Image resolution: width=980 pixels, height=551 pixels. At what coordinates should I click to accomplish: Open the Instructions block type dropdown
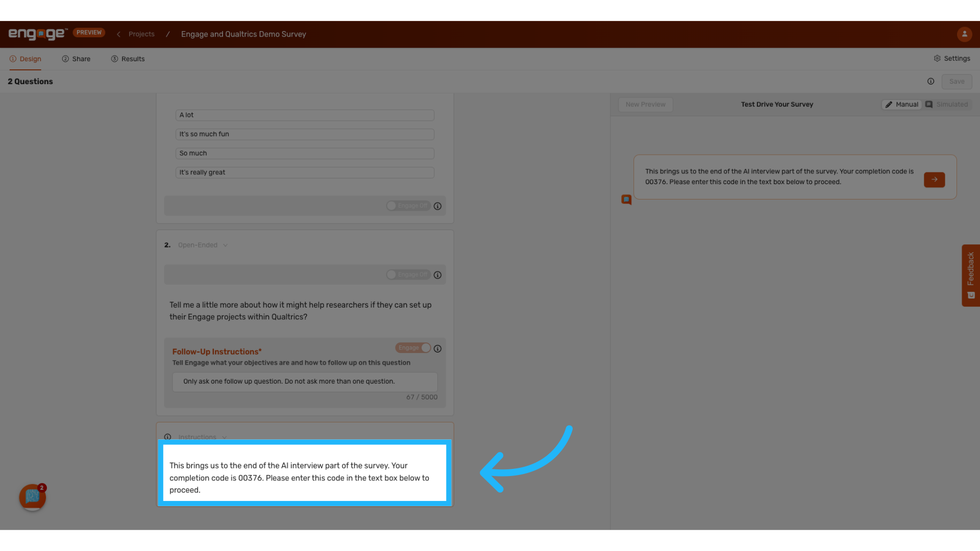click(202, 437)
